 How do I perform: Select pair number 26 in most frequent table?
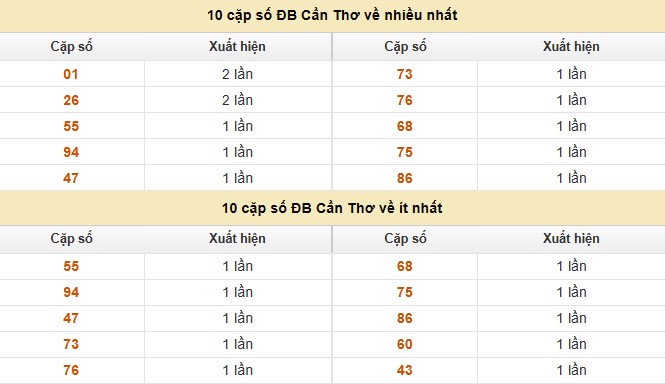pyautogui.click(x=71, y=100)
